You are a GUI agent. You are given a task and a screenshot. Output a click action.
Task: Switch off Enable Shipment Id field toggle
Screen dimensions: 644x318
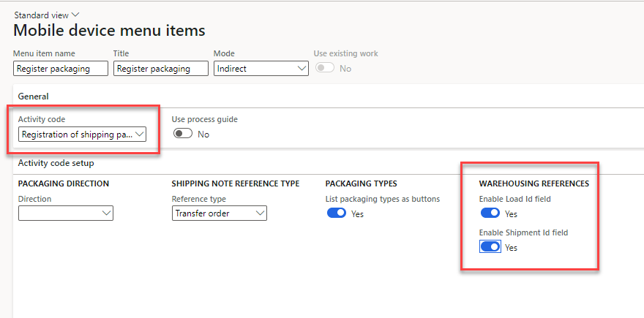(x=490, y=247)
